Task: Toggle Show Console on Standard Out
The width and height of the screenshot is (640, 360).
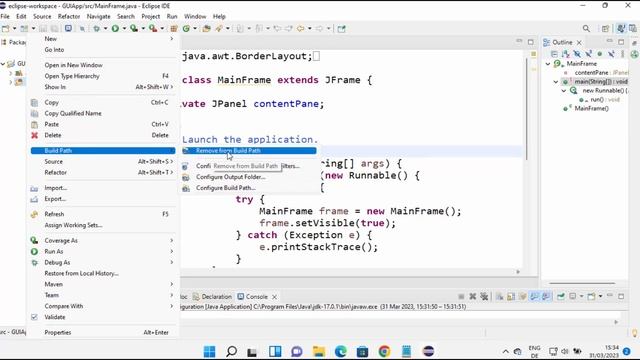Action: [x=534, y=297]
